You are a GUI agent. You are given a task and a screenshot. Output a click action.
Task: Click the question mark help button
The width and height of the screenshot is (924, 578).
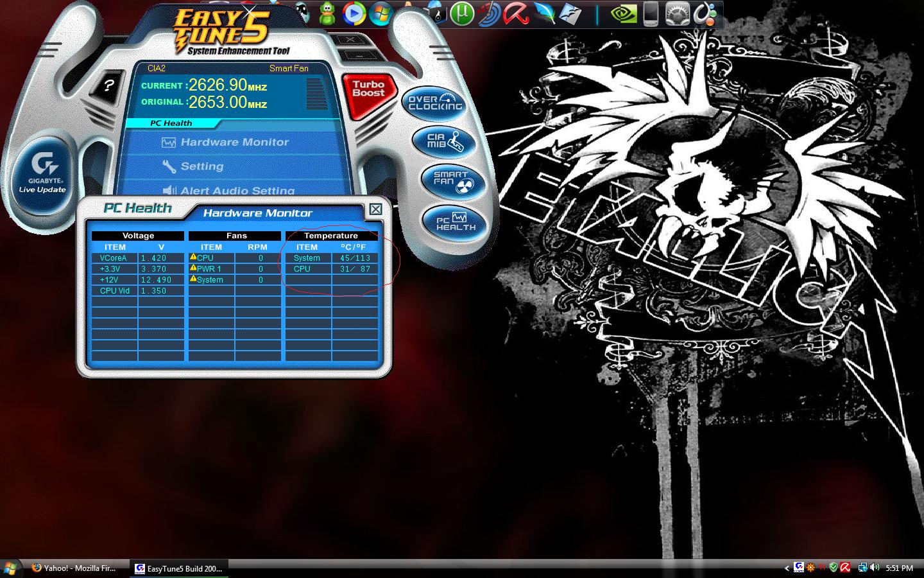tap(109, 85)
